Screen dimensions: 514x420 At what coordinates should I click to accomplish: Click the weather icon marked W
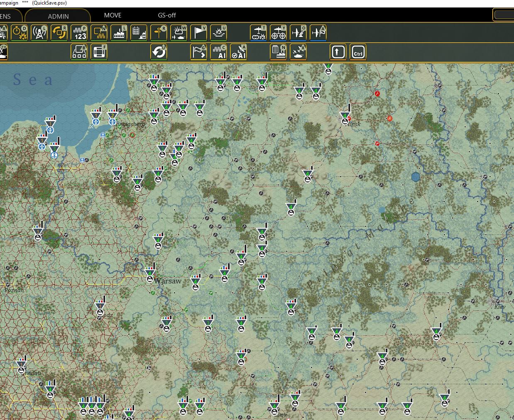coord(179,33)
